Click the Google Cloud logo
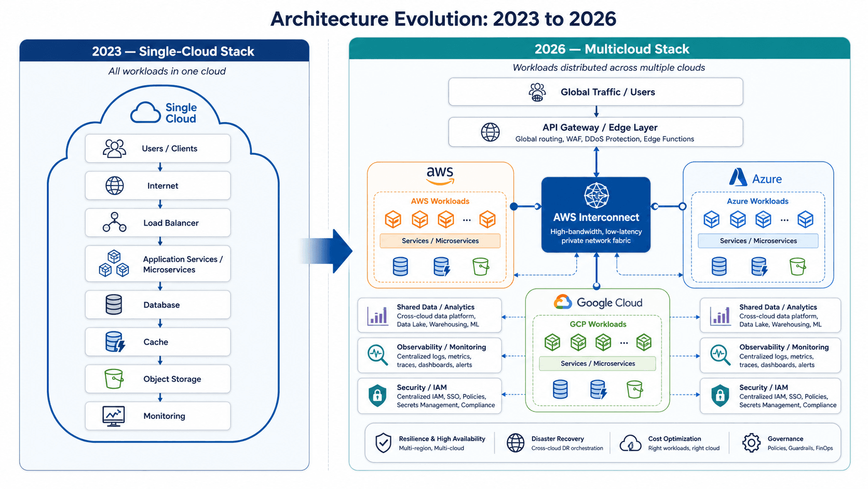The height and width of the screenshot is (489, 868). pos(598,302)
